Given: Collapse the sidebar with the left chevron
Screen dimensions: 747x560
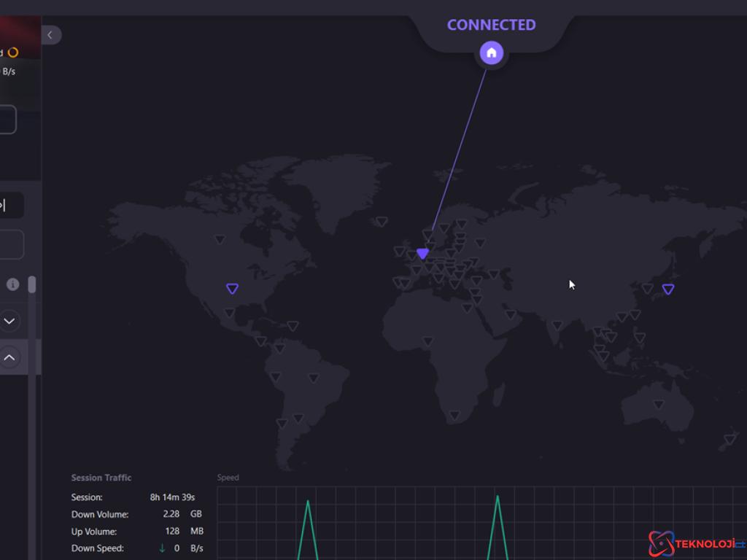Looking at the screenshot, I should pos(50,35).
